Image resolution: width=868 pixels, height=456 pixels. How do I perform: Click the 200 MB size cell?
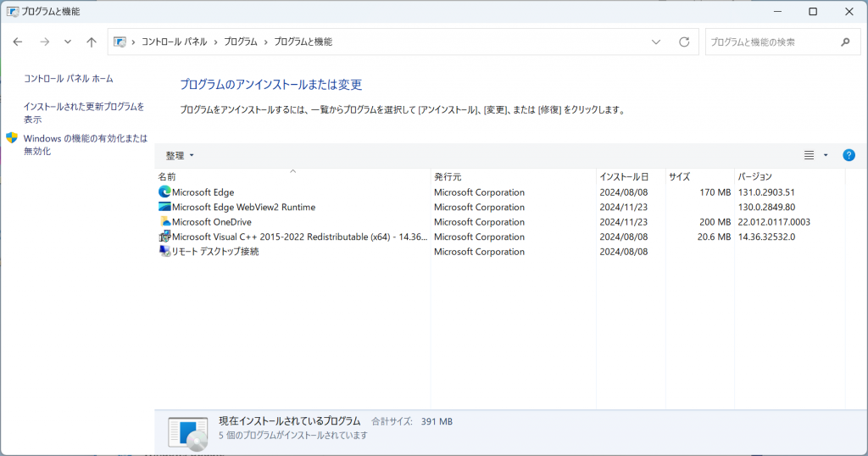(715, 222)
